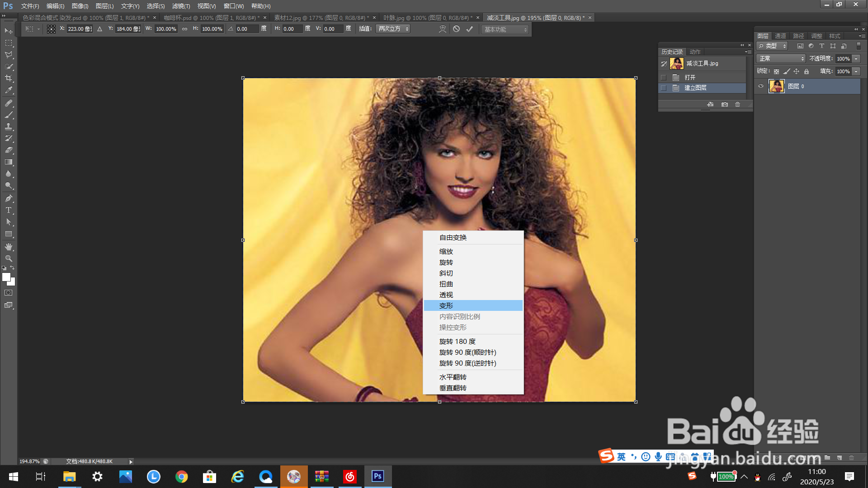Open the 正常 blend mode dropdown
Screen dimensions: 868x488
tap(781, 59)
